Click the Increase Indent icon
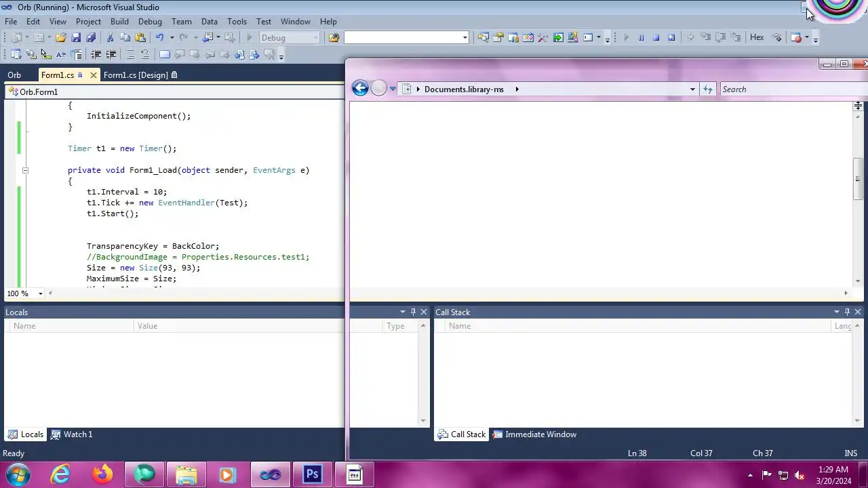Screen dimensions: 868x488 click(x=111, y=55)
